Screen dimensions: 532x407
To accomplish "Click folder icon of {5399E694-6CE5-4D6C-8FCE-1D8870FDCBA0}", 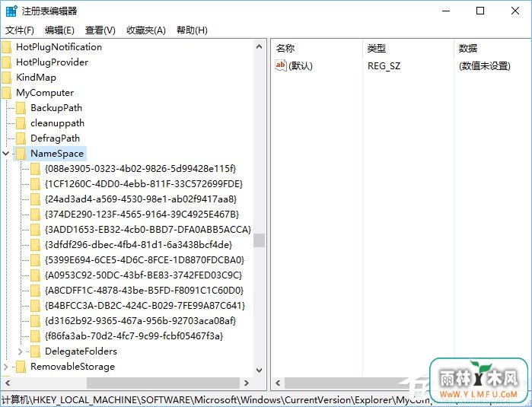I will click(35, 260).
